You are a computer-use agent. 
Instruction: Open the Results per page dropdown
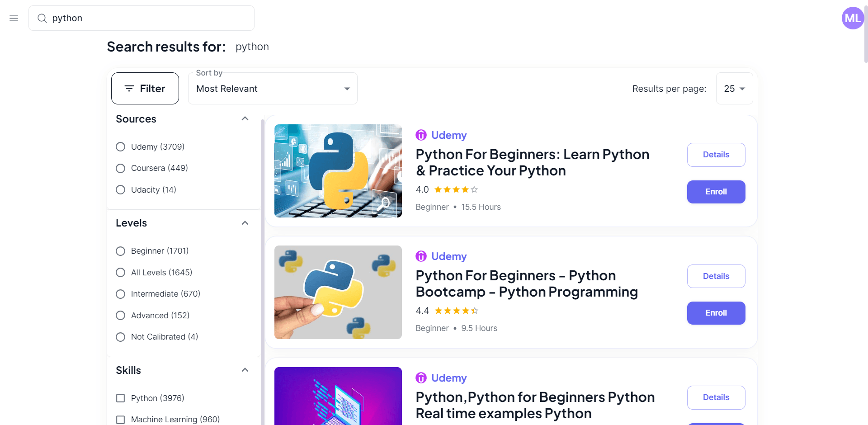(734, 89)
